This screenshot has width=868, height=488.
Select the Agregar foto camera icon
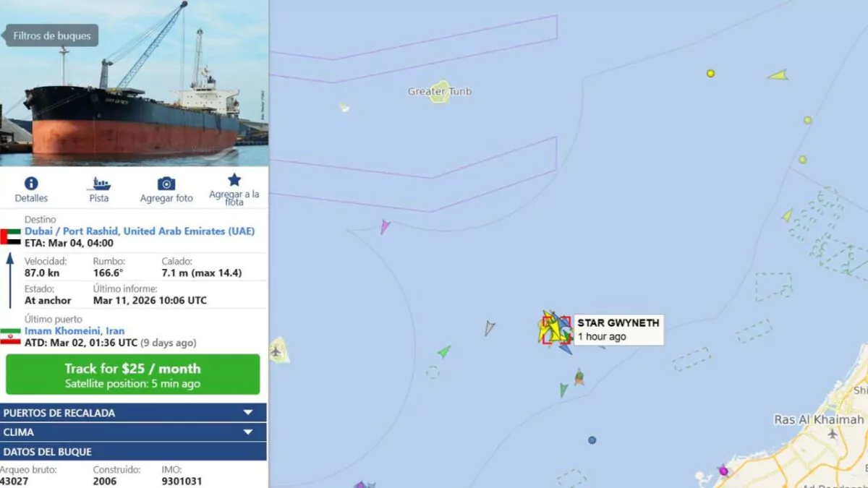point(166,184)
